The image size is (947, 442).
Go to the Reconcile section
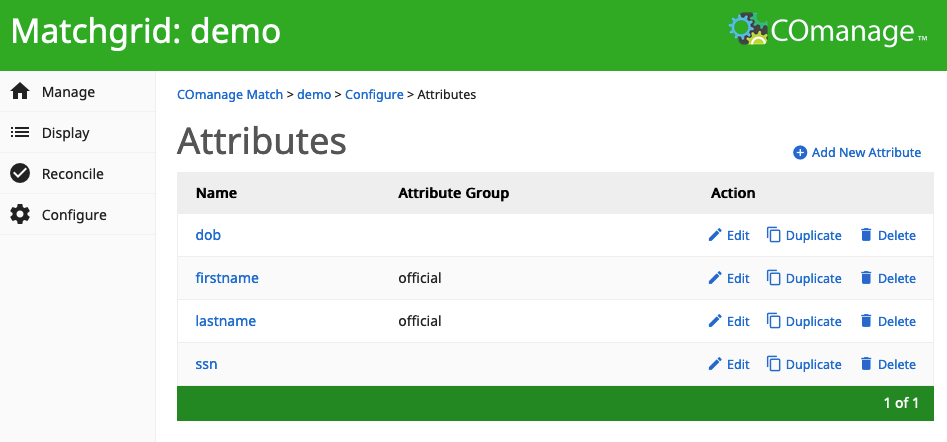tap(77, 174)
